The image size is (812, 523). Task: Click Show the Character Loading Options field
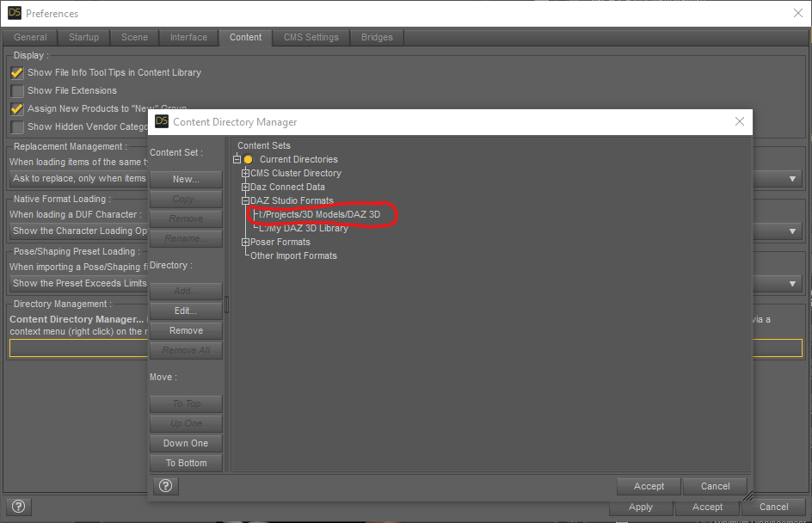pos(79,231)
